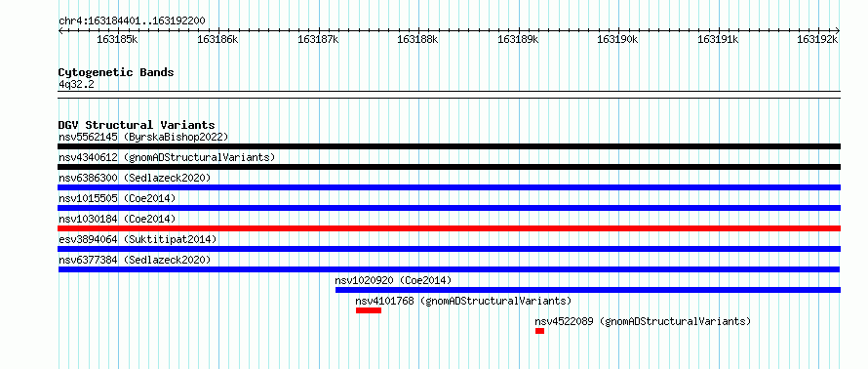Select the blue bar under nsv1020920
This screenshot has height=369, width=868.
[x=588, y=290]
